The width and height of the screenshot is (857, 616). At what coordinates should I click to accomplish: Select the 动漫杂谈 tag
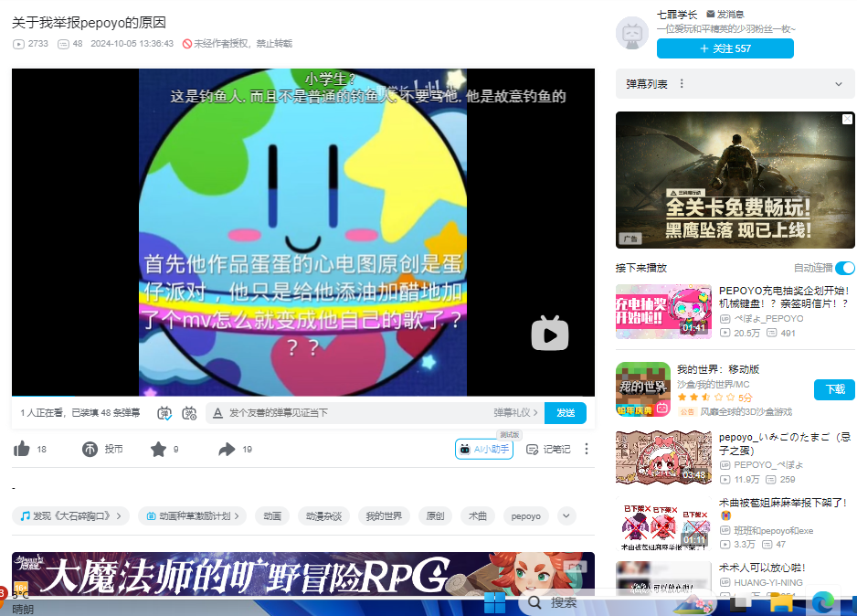click(x=323, y=516)
